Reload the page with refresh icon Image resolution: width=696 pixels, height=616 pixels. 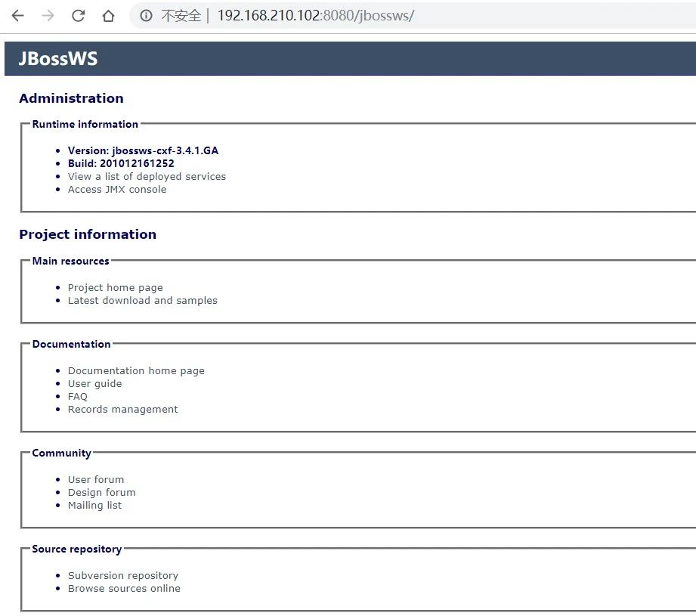tap(78, 16)
